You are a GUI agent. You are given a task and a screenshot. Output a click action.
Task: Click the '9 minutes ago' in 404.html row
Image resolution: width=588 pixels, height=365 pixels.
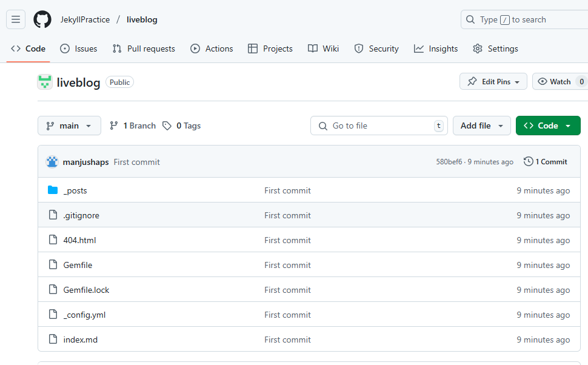pyautogui.click(x=543, y=240)
